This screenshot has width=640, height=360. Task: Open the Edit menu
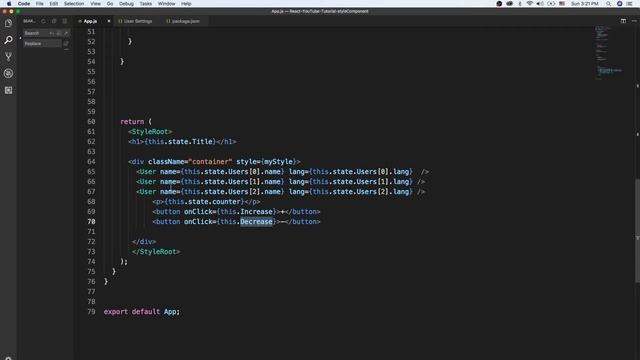click(53, 4)
